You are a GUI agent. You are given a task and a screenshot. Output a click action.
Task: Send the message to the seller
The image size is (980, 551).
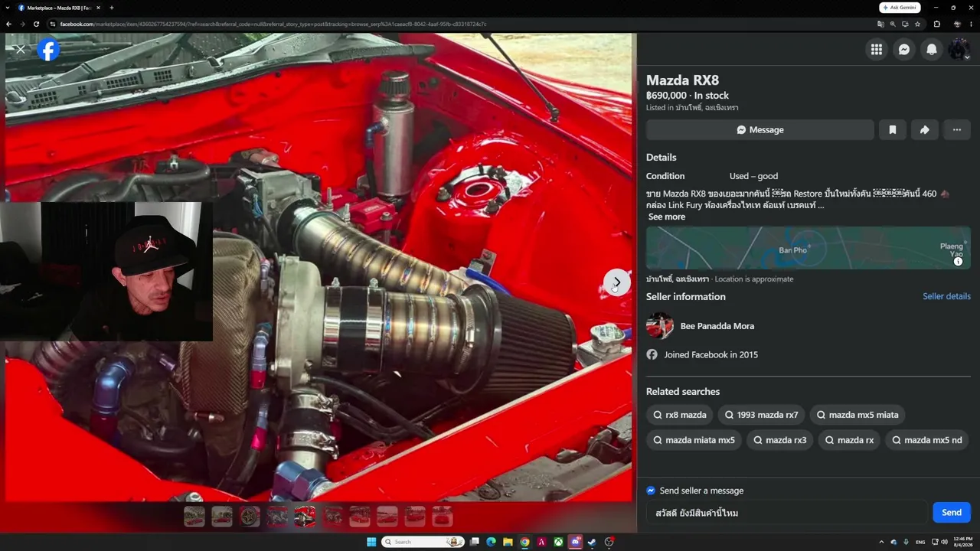coord(952,513)
